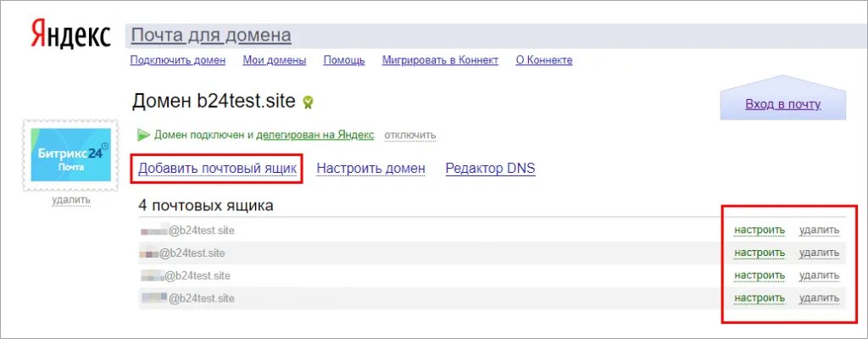Click настроить for the first mailbox
This screenshot has height=339, width=868.
point(759,231)
